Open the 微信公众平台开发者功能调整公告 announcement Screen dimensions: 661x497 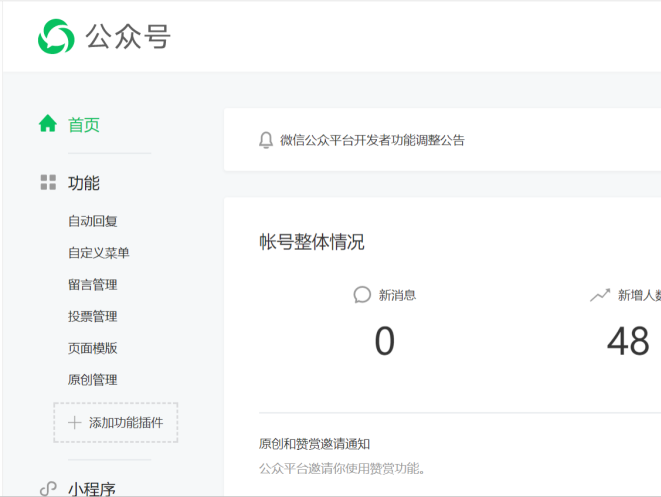[372, 140]
